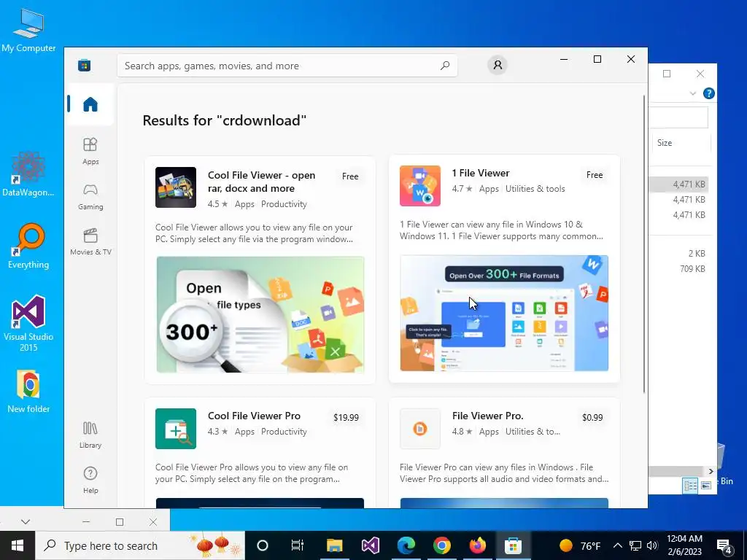
Task: Open the notification center icon
Action: [x=724, y=547]
